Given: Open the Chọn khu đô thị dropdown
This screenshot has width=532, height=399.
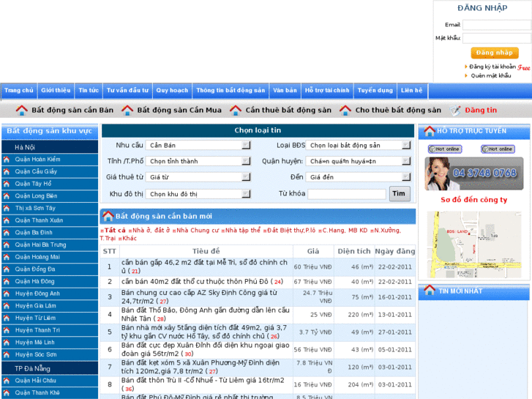Looking at the screenshot, I should tap(198, 194).
